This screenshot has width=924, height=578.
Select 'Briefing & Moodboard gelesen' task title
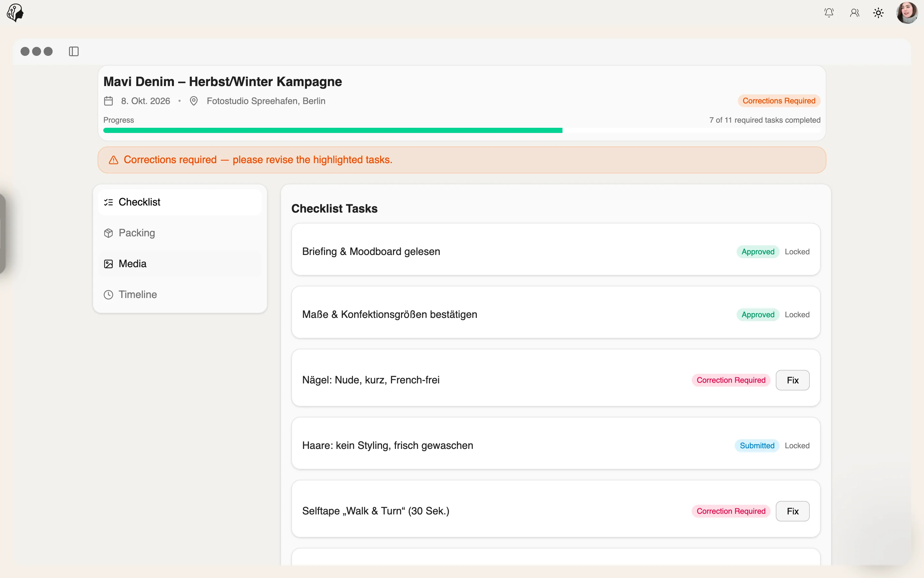click(371, 251)
